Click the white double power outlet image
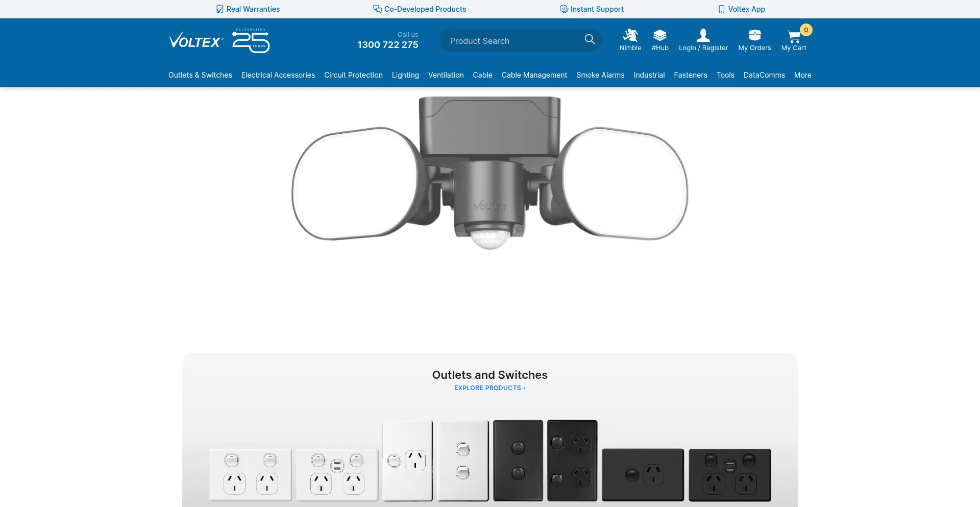The width and height of the screenshot is (980, 507). click(251, 475)
